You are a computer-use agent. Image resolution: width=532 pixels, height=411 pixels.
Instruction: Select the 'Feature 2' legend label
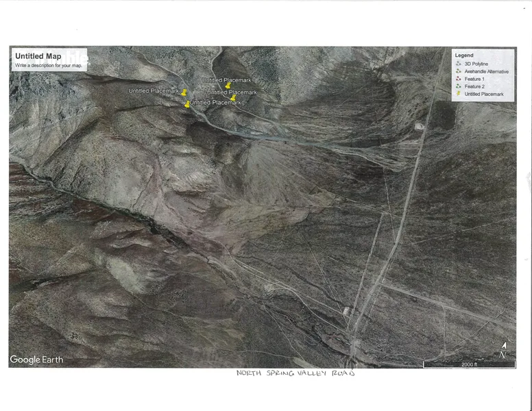point(474,86)
